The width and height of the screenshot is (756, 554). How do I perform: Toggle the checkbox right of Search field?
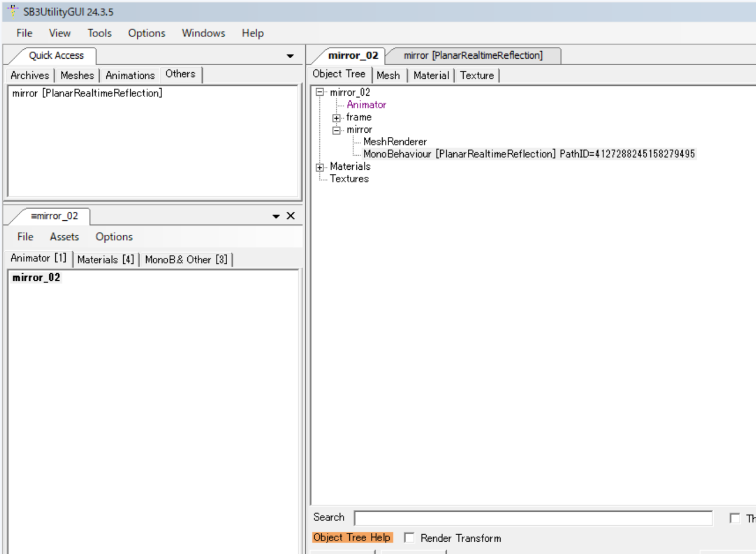point(734,518)
